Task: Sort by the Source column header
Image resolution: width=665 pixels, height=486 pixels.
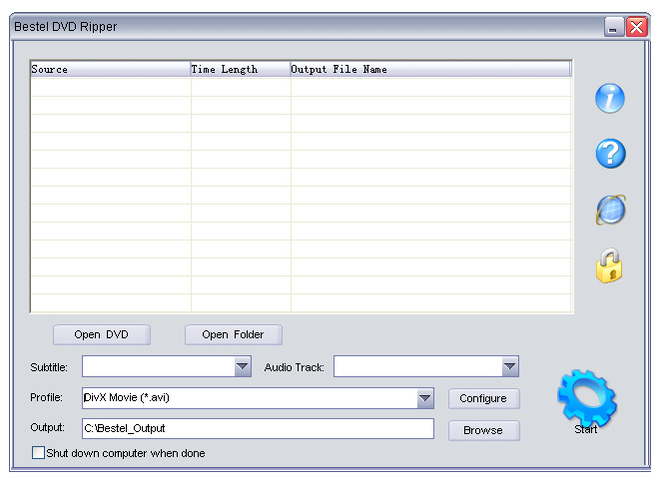Action: (x=110, y=69)
